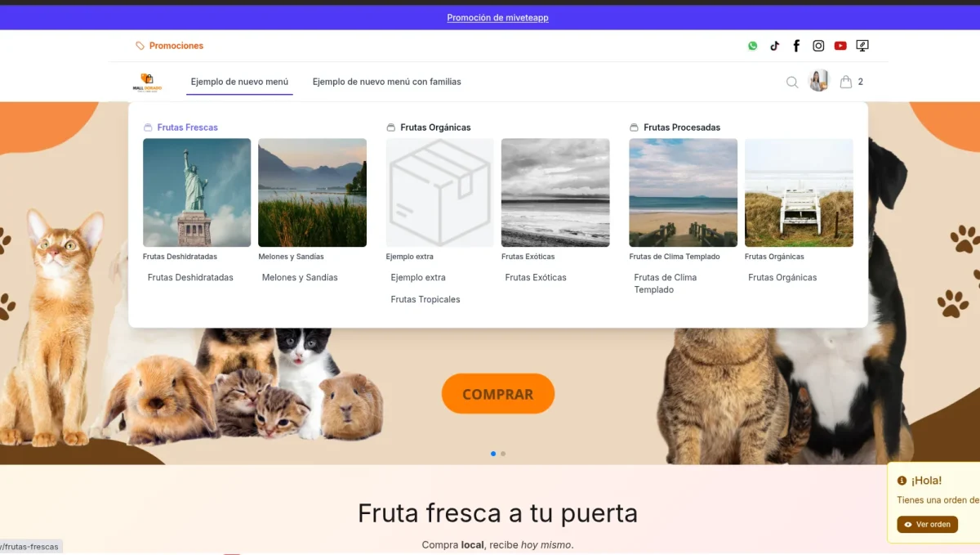The width and height of the screenshot is (980, 555).
Task: Open the search magnifier icon
Action: (x=792, y=82)
